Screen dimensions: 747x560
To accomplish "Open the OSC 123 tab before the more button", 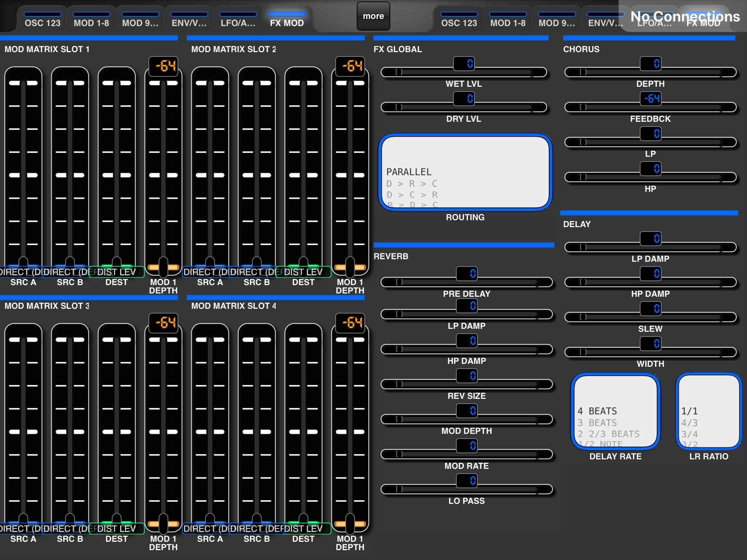I will pos(42,20).
